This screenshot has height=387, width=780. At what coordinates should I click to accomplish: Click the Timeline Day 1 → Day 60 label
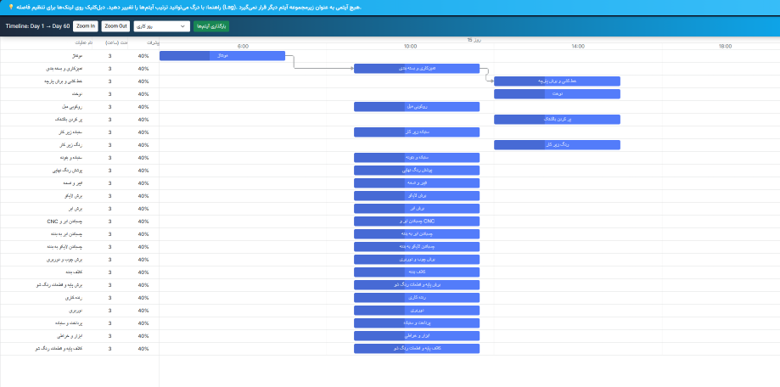click(38, 26)
